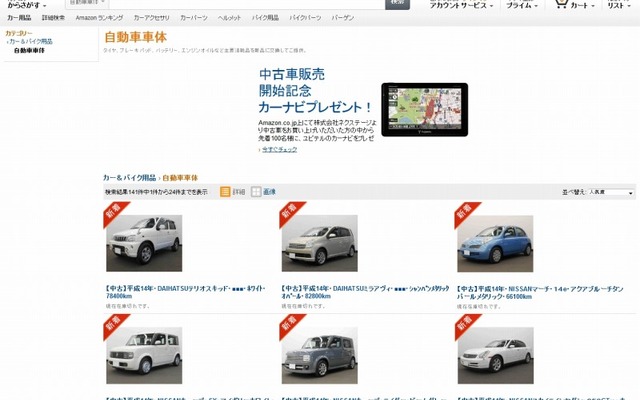This screenshot has height=400, width=640.
Task: Click 新着 ribbon on Mira Avy listing
Action: (289, 211)
